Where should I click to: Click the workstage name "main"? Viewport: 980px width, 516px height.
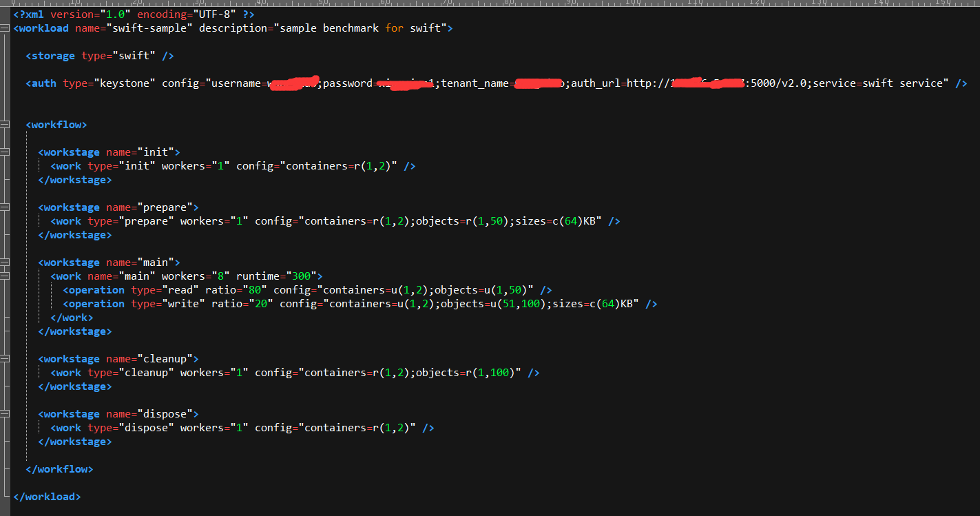click(156, 262)
